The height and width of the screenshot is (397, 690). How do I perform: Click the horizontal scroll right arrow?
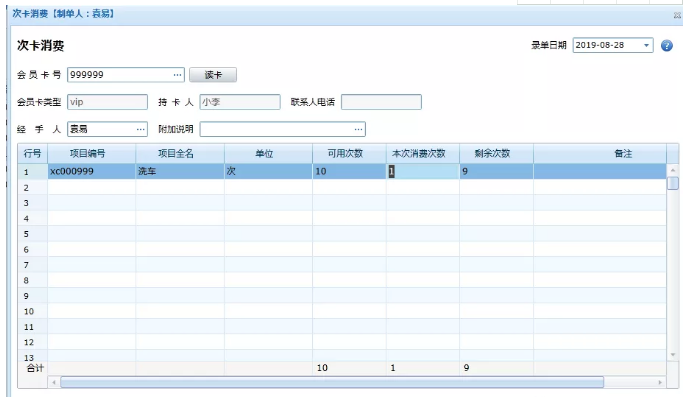click(660, 382)
